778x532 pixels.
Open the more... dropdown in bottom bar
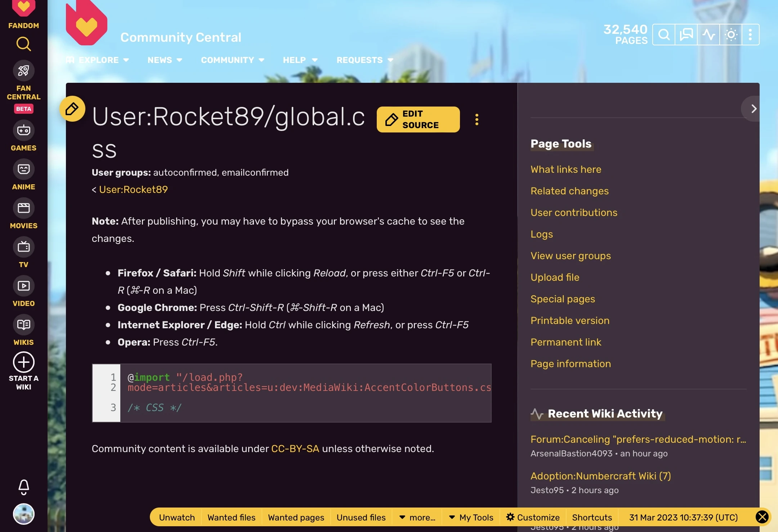417,517
